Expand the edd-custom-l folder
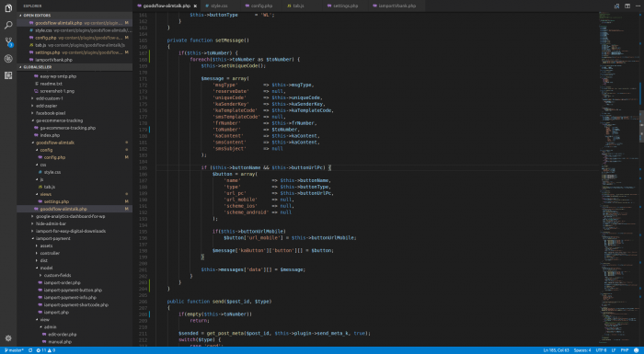Screen dimensions: 644x354 click(50, 98)
